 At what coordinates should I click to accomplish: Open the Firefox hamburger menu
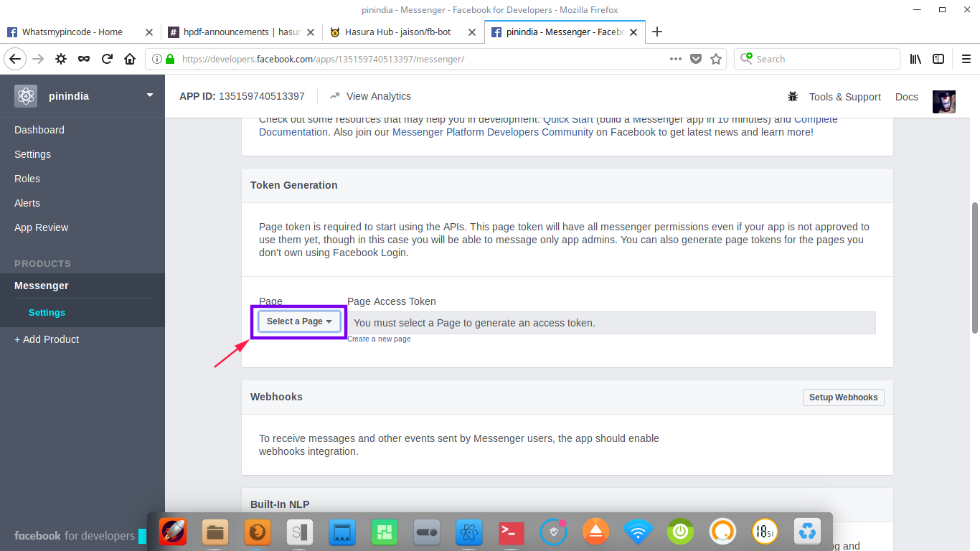[965, 59]
